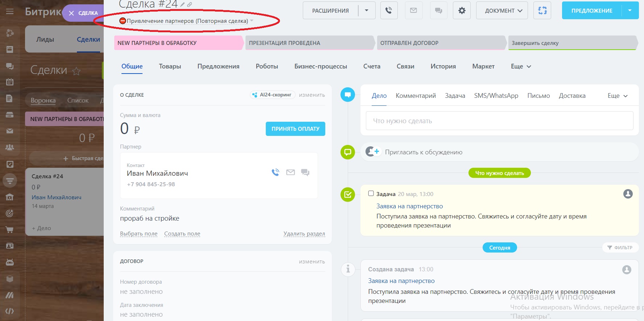Mark task Заявка на партнерство as done
This screenshot has width=644, height=321.
(x=371, y=193)
